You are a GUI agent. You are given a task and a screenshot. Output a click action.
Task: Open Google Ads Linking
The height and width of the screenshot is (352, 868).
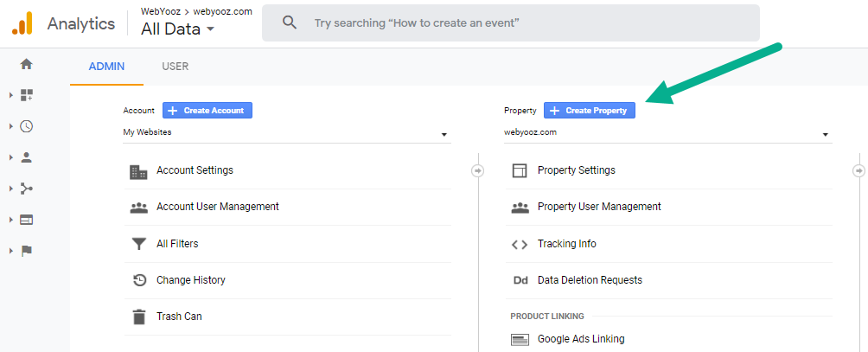pos(580,339)
